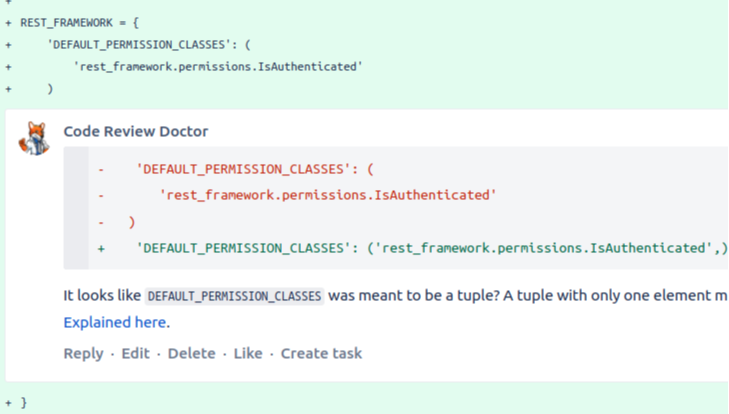The height and width of the screenshot is (414, 729).
Task: Click the added closing brace line at bottom
Action: tap(24, 402)
